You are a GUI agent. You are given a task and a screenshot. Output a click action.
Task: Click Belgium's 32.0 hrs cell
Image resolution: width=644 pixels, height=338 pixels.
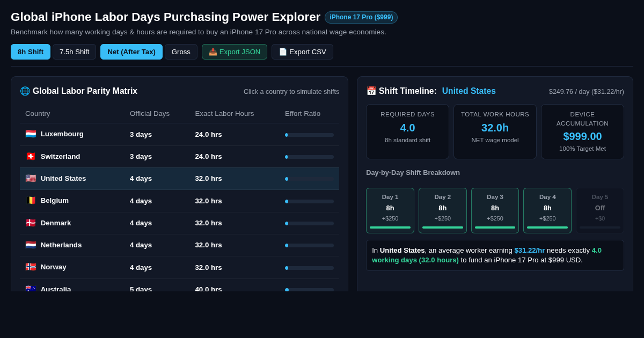click(208, 201)
